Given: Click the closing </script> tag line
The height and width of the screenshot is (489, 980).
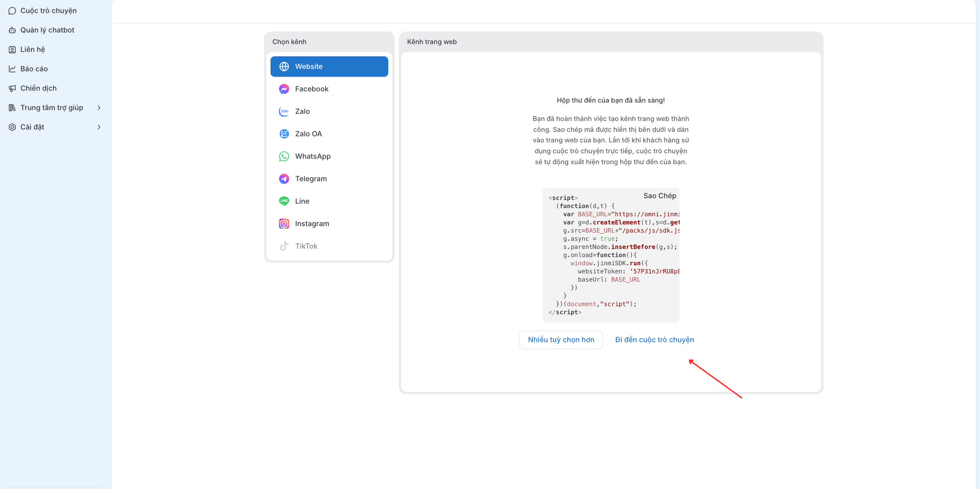Looking at the screenshot, I should [x=565, y=312].
